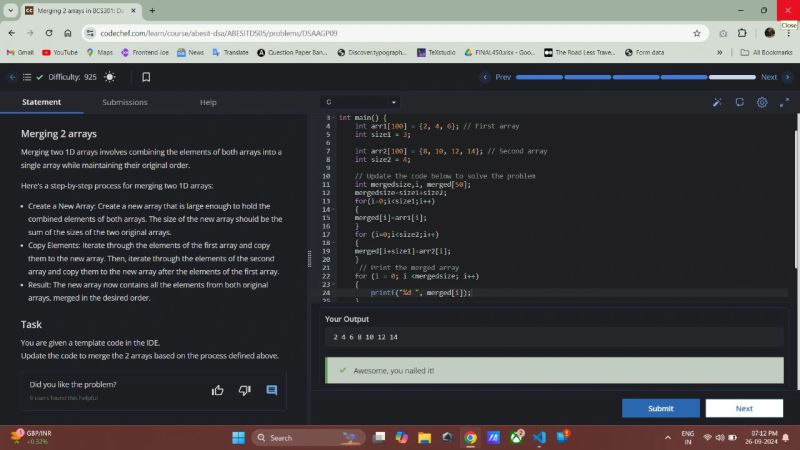Click the CodeChef back arrow beside problem list
Screen dimensions: 800x450
pyautogui.click(x=12, y=77)
